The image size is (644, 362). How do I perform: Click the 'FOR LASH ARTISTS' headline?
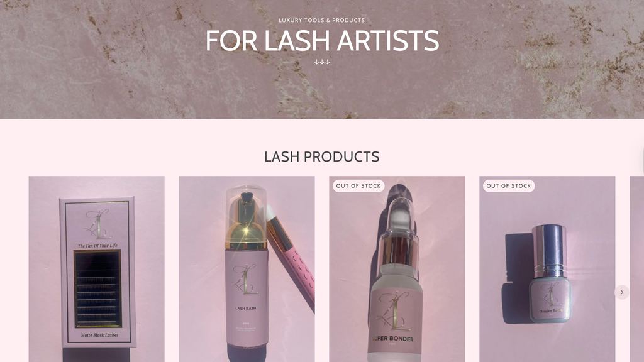(x=322, y=40)
